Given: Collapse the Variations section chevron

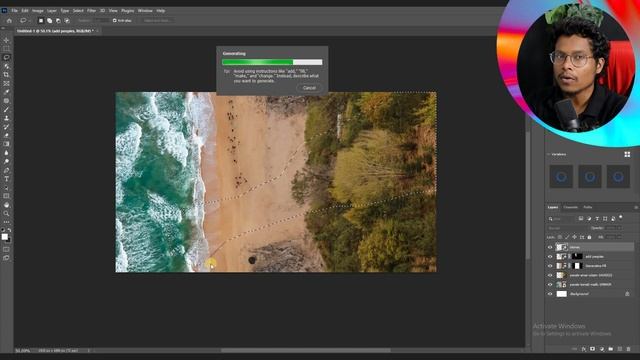Looking at the screenshot, I should click(x=548, y=154).
